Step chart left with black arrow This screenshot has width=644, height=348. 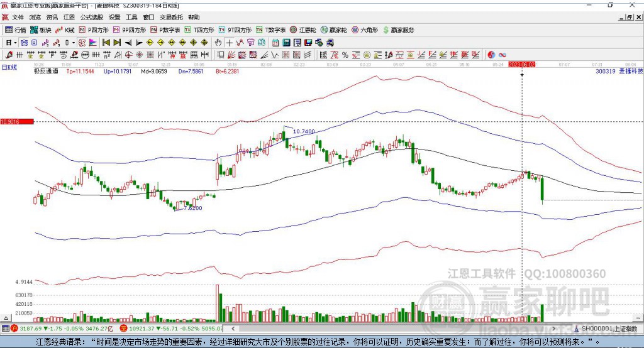128,43
